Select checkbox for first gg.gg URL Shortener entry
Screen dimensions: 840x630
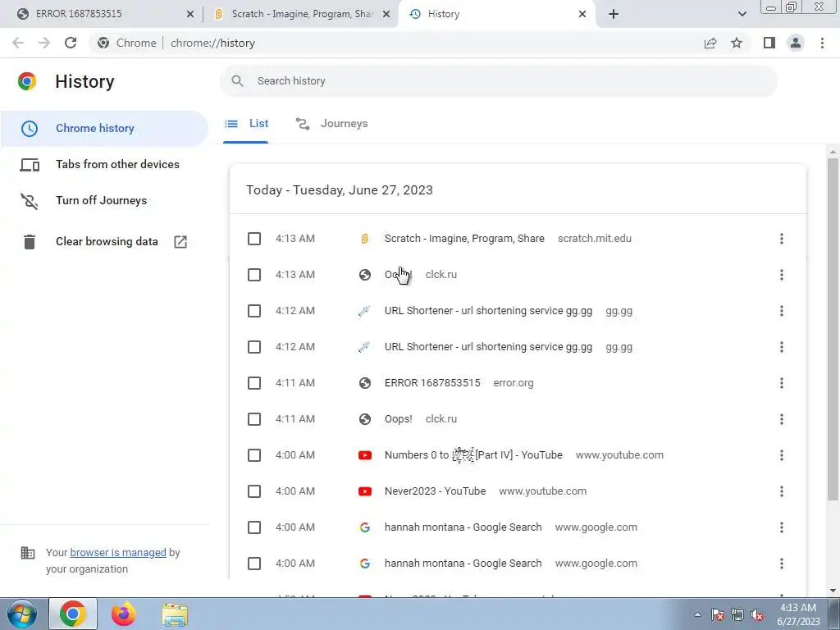[x=254, y=311]
